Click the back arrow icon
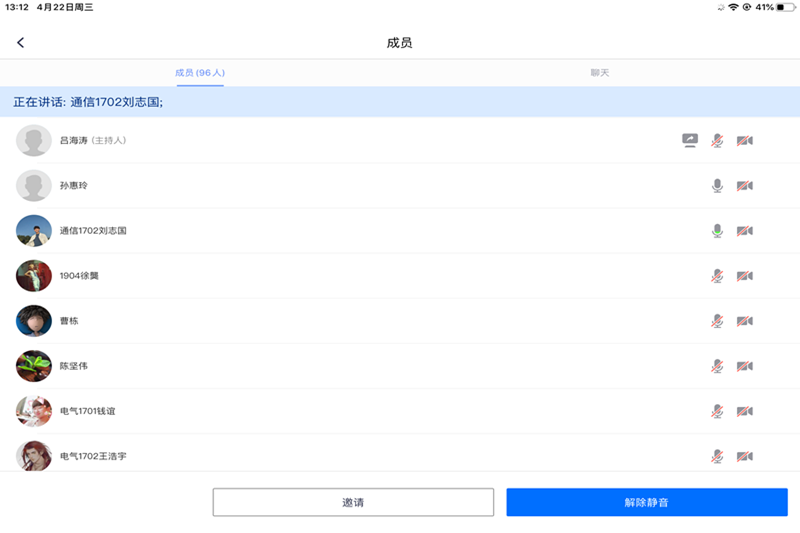Viewport: 800px width, 533px height. click(21, 43)
